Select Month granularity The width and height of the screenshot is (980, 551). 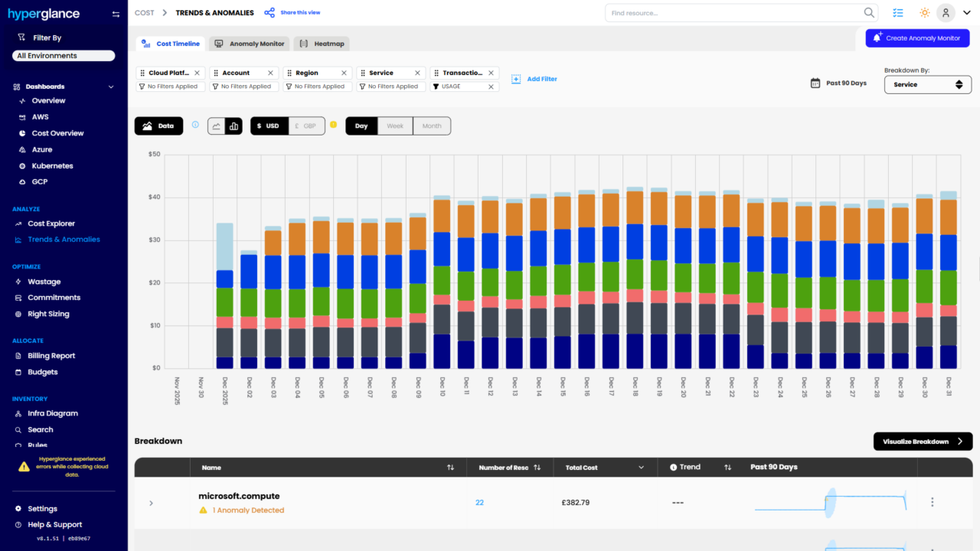432,126
